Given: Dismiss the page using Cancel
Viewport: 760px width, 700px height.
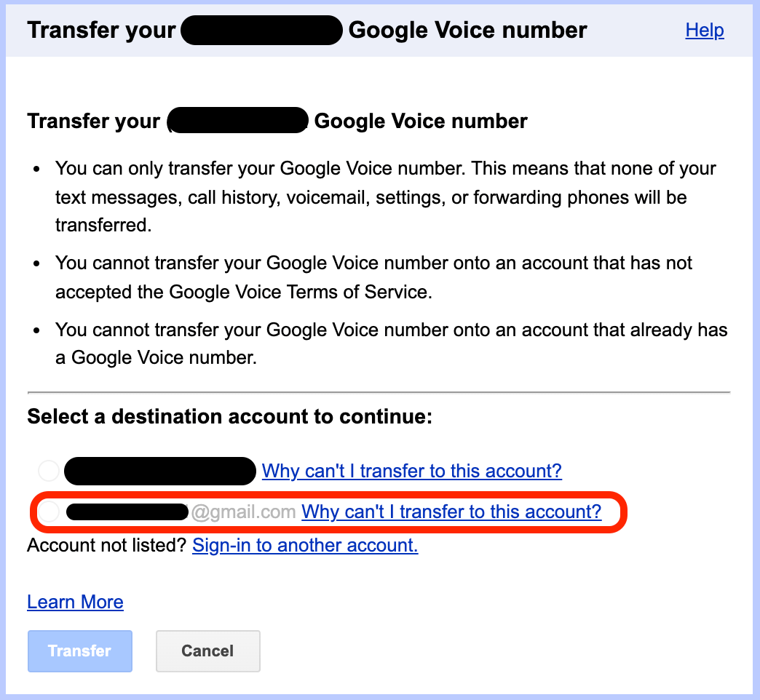Looking at the screenshot, I should pos(207,651).
